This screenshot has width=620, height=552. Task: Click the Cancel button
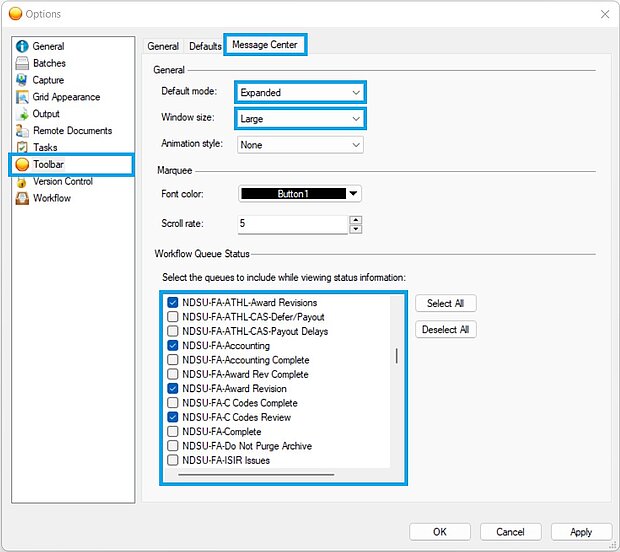510,532
